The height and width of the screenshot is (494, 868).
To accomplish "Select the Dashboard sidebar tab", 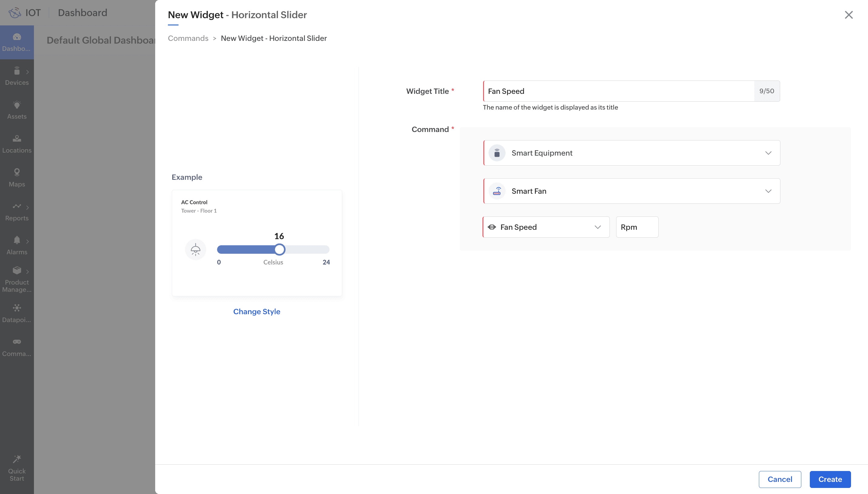I will [17, 42].
